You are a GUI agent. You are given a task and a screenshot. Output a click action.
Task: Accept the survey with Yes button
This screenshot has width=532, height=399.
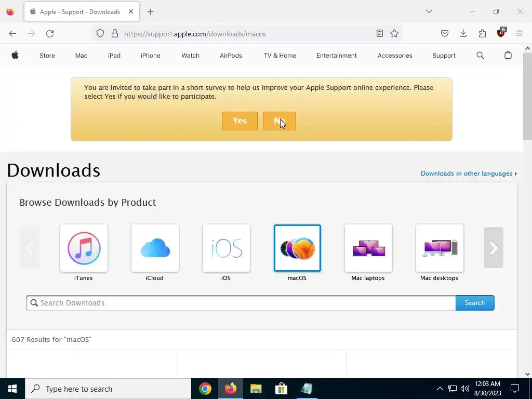click(240, 121)
